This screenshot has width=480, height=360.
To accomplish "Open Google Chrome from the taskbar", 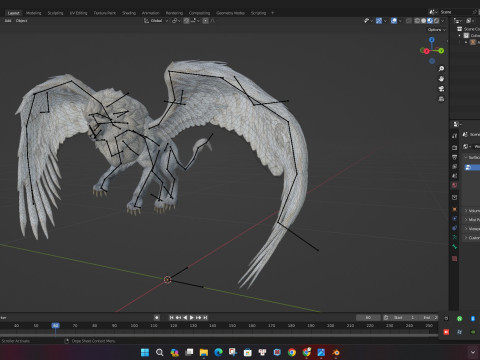I will tap(292, 352).
